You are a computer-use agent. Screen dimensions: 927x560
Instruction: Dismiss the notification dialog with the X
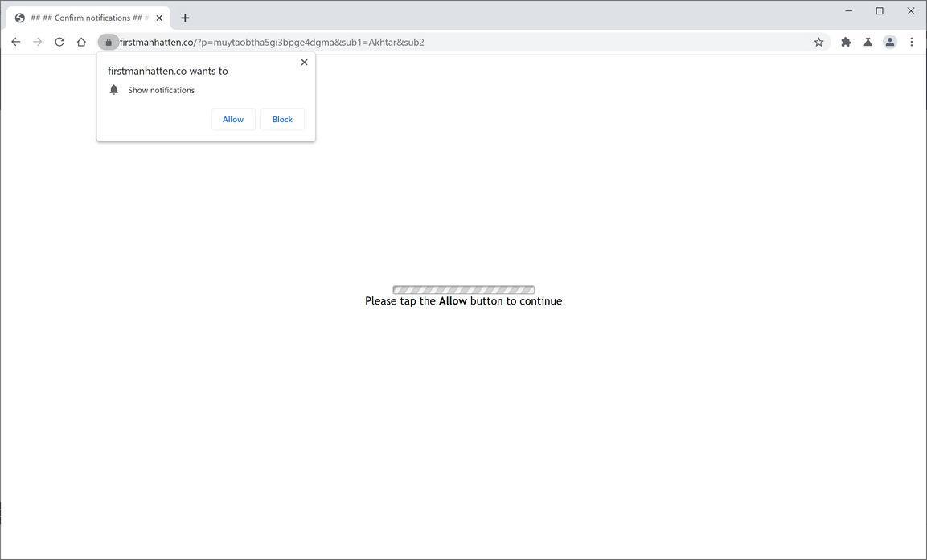(304, 62)
